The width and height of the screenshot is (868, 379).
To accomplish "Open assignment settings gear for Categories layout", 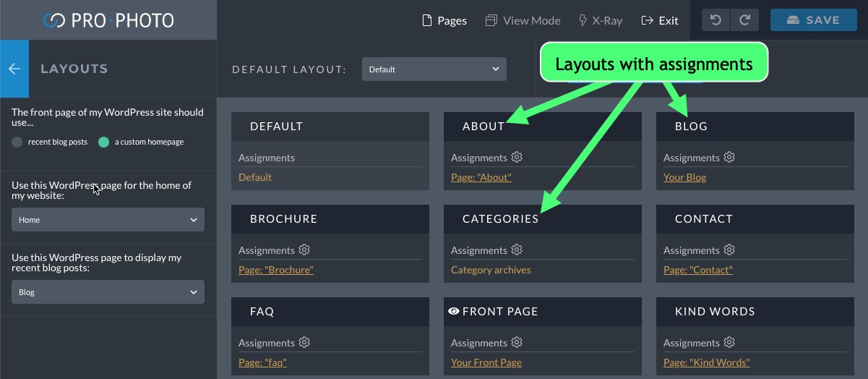I will point(517,250).
